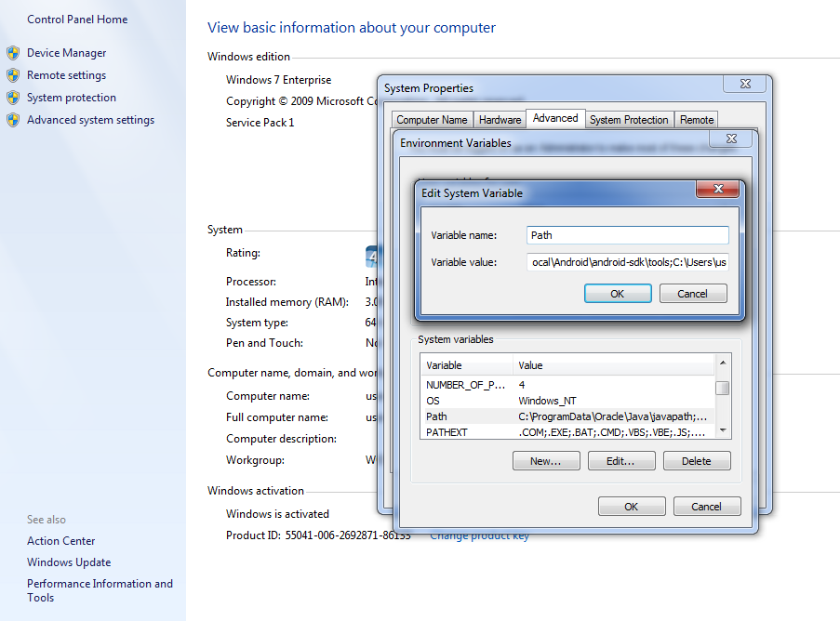Open Advanced system settings link
The height and width of the screenshot is (621, 840).
(x=90, y=120)
